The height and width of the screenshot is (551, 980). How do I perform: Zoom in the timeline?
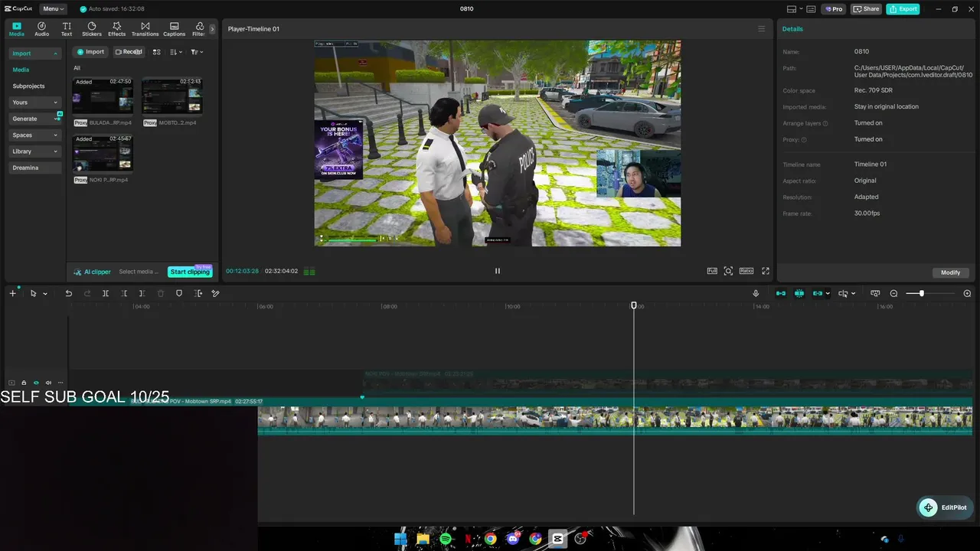tap(967, 294)
